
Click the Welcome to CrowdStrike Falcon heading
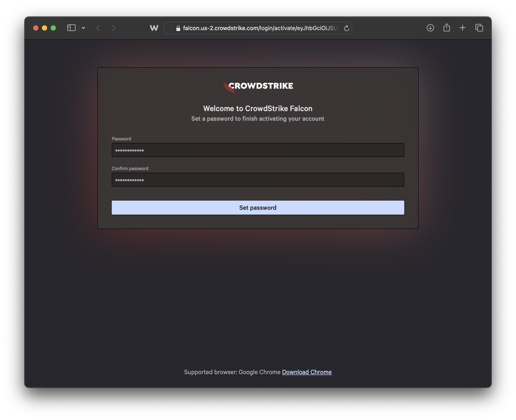point(258,108)
